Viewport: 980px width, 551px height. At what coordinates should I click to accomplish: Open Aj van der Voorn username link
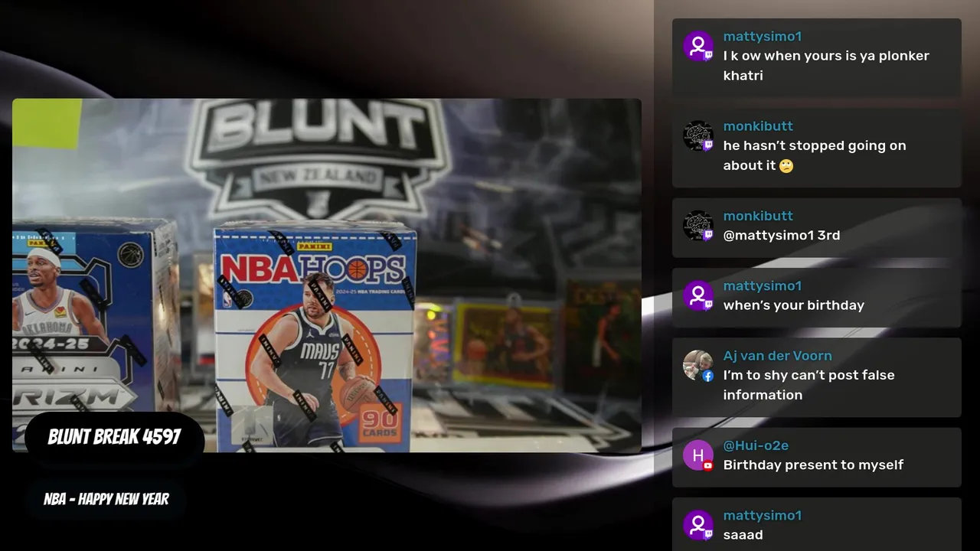[778, 355]
